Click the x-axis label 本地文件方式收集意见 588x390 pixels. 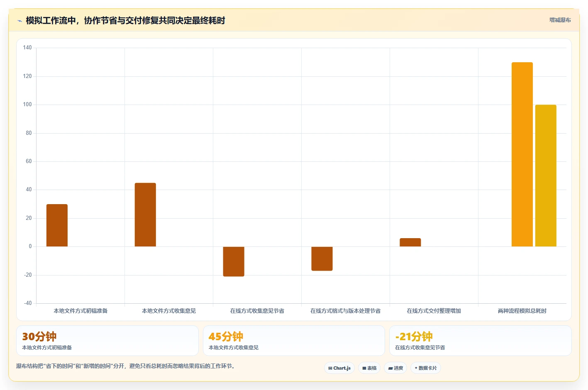[169, 311]
